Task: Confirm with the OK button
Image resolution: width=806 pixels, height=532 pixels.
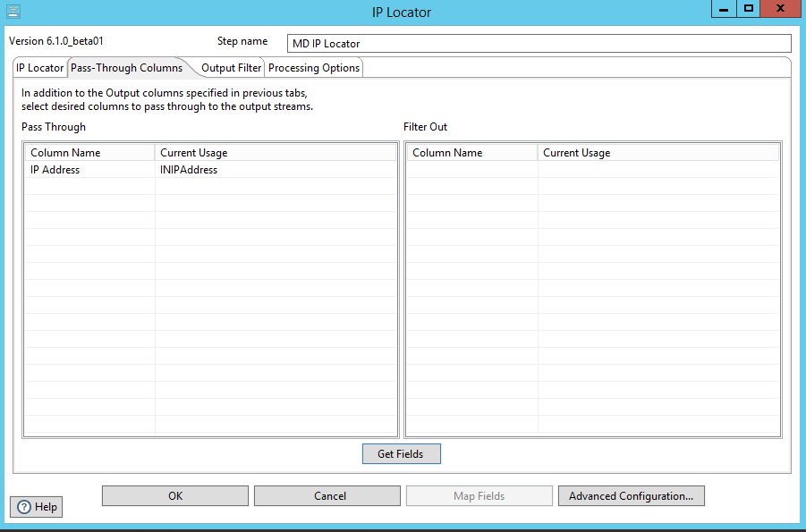Action: click(175, 496)
